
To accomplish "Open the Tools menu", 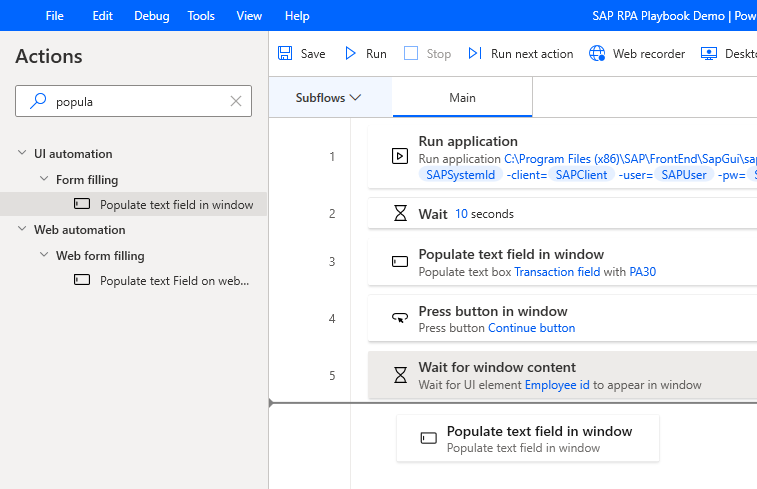I will pyautogui.click(x=201, y=16).
